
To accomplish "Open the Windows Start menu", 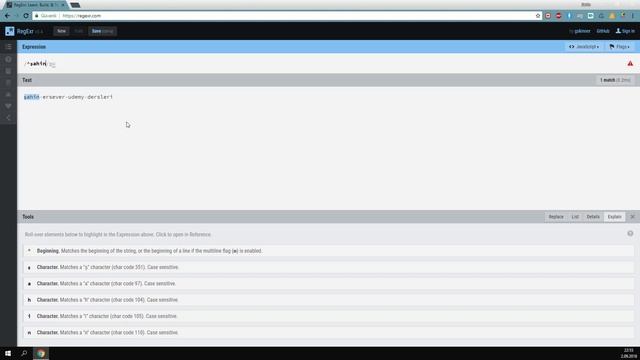I will [8, 353].
